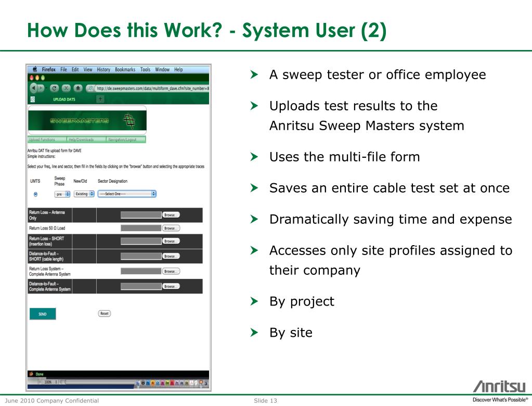This screenshot has width=532, height=406.
Task: Stop page loading with the X icon
Action: point(66,88)
